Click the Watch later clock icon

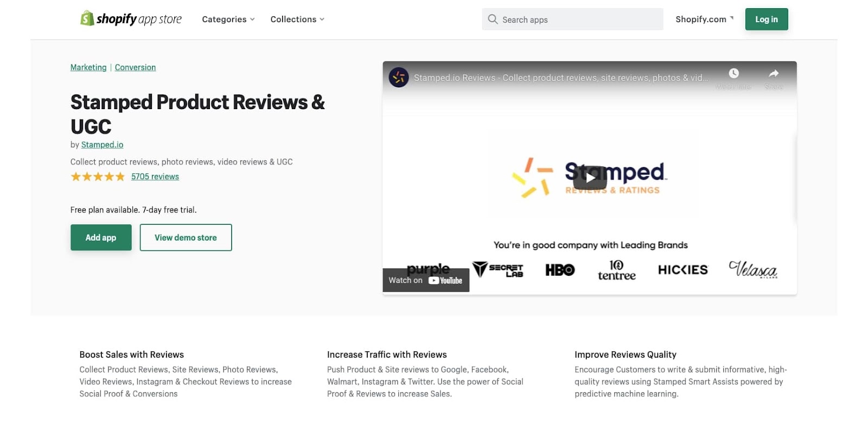733,73
